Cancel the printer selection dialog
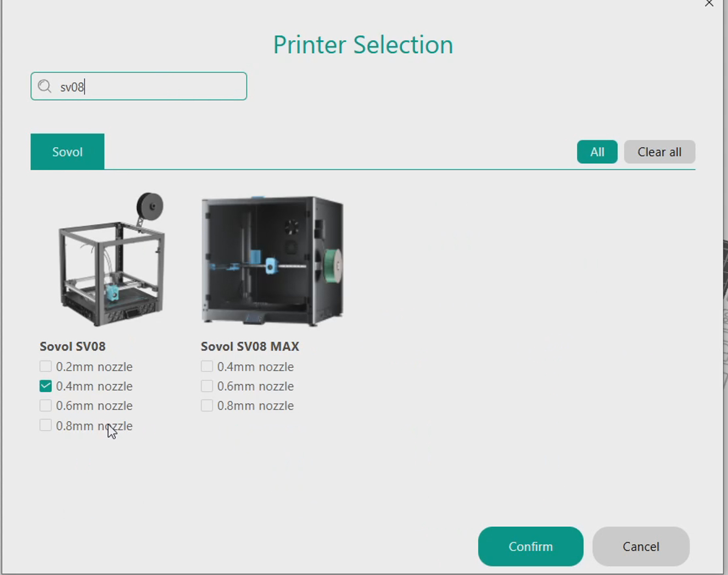 tap(641, 546)
